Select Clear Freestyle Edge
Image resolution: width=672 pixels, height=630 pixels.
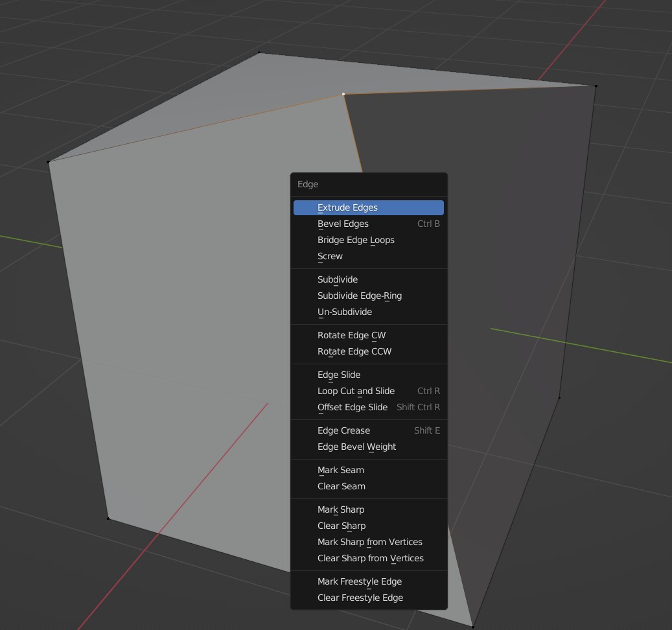point(369,598)
